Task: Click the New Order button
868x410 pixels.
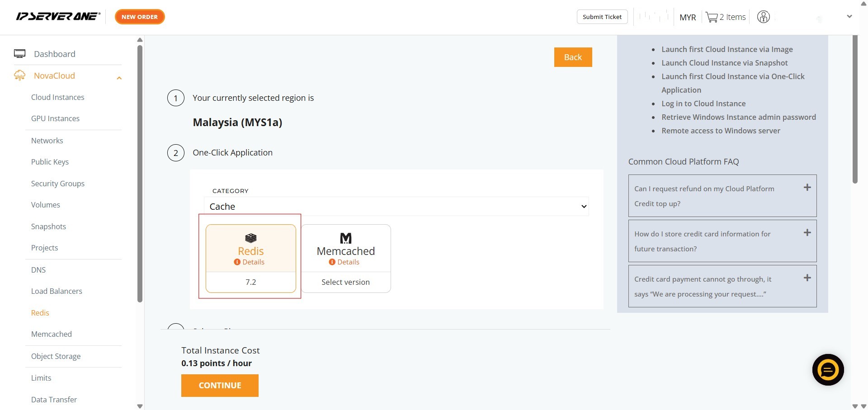Action: click(x=140, y=17)
